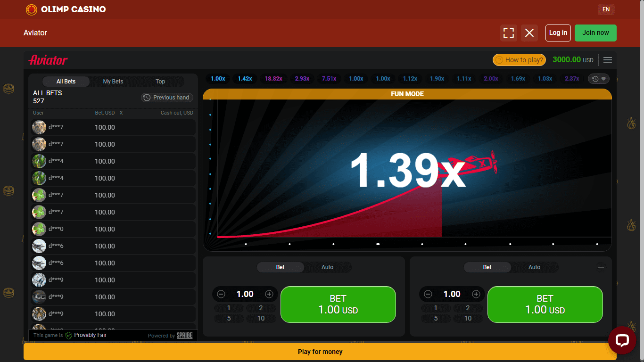The width and height of the screenshot is (644, 362).
Task: Open the How to play? help
Action: click(x=519, y=60)
